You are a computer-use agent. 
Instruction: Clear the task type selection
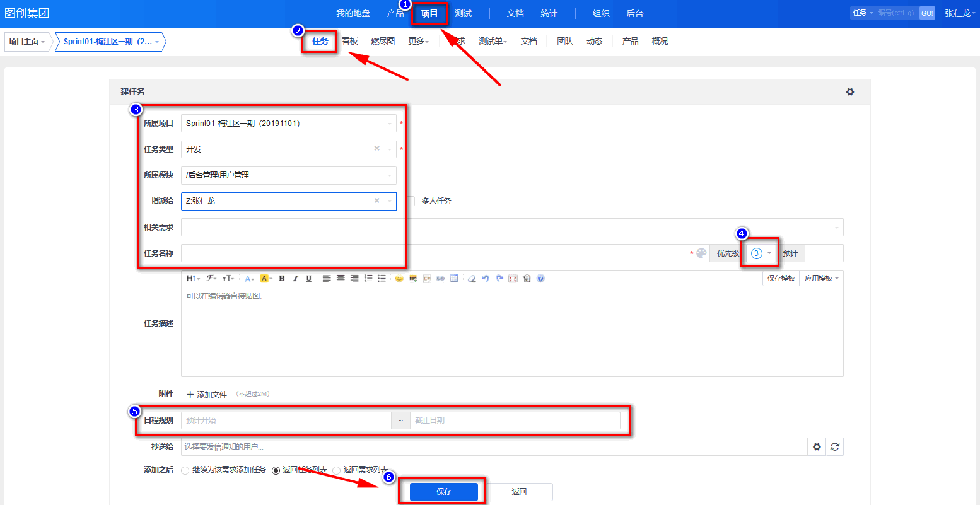tap(377, 149)
